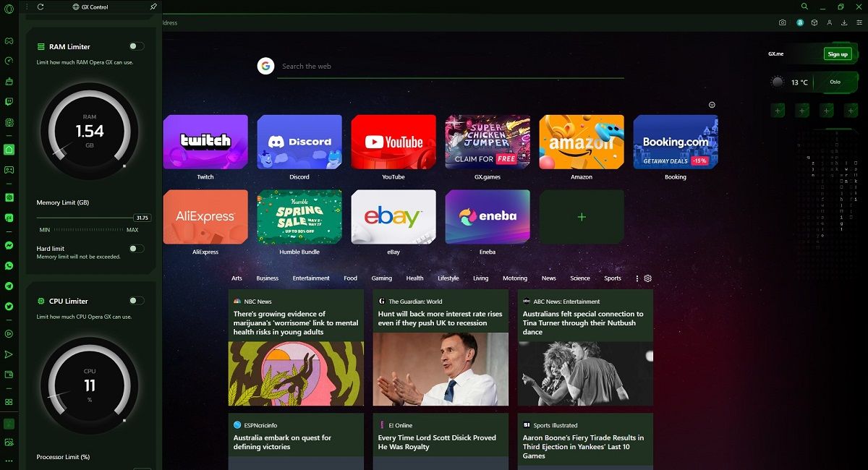This screenshot has height=470, width=868.
Task: Open Twitch from the sidebar
Action: 9,102
